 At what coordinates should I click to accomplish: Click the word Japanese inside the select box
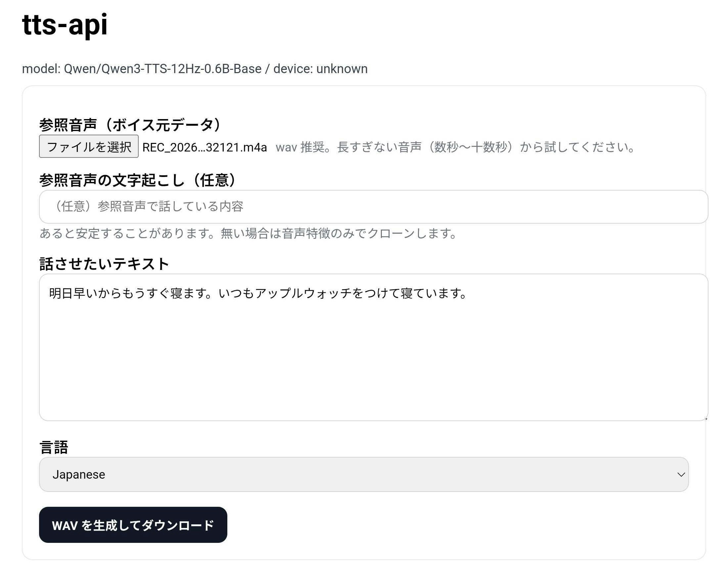click(79, 474)
